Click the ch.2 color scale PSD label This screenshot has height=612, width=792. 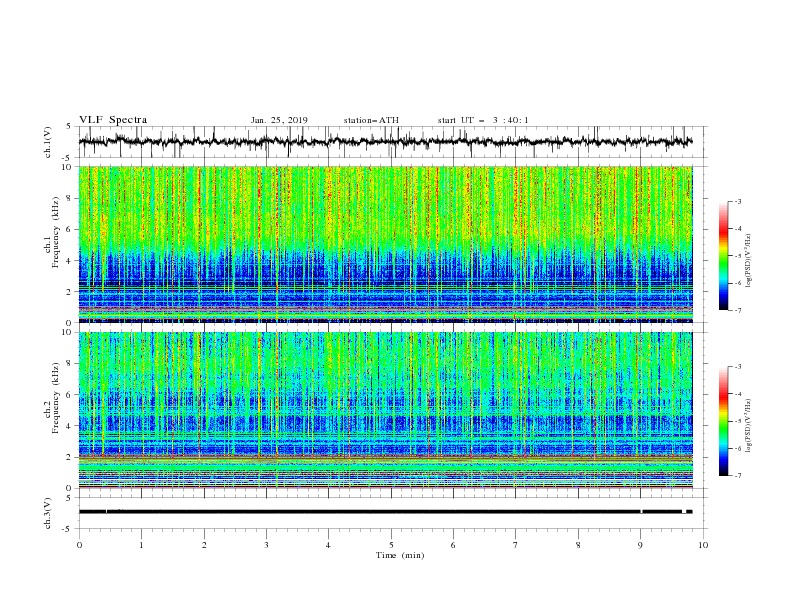pyautogui.click(x=749, y=426)
